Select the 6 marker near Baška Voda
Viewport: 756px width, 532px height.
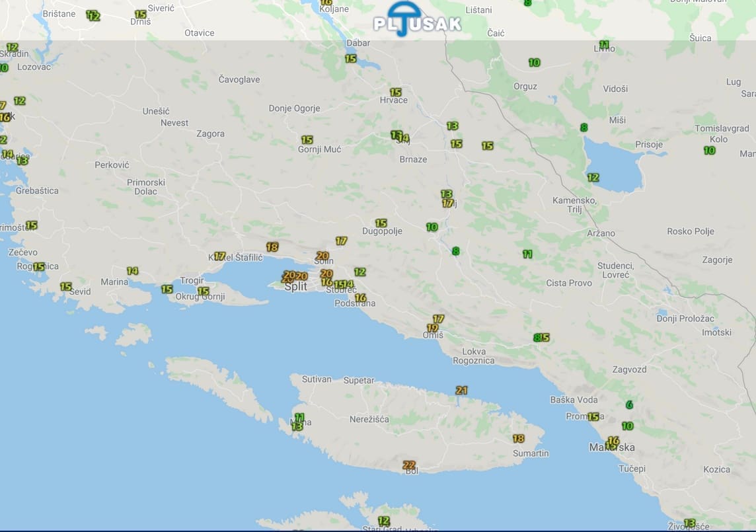click(x=628, y=404)
